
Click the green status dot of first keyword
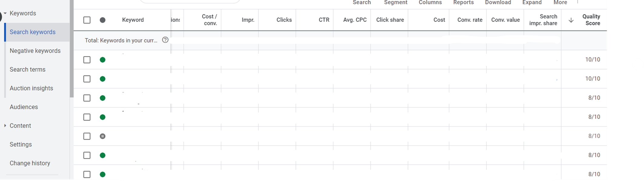tap(103, 60)
